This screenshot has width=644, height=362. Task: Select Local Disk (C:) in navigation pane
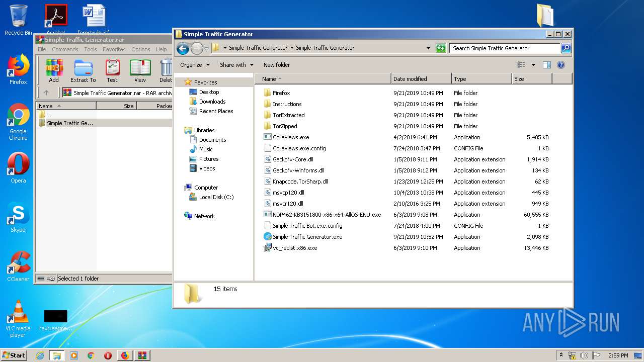coord(216,197)
